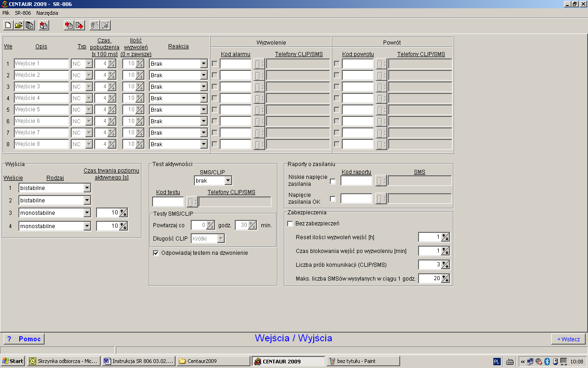Switch to Skrzynka odbiorcza taskbar button
Image resolution: width=588 pixels, height=368 pixels.
[x=64, y=361]
